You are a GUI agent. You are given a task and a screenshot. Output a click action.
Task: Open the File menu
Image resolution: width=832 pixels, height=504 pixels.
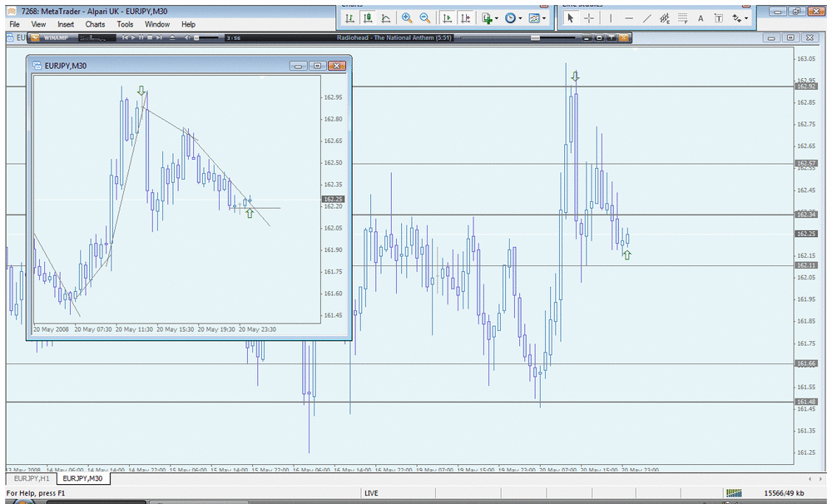pyautogui.click(x=14, y=24)
